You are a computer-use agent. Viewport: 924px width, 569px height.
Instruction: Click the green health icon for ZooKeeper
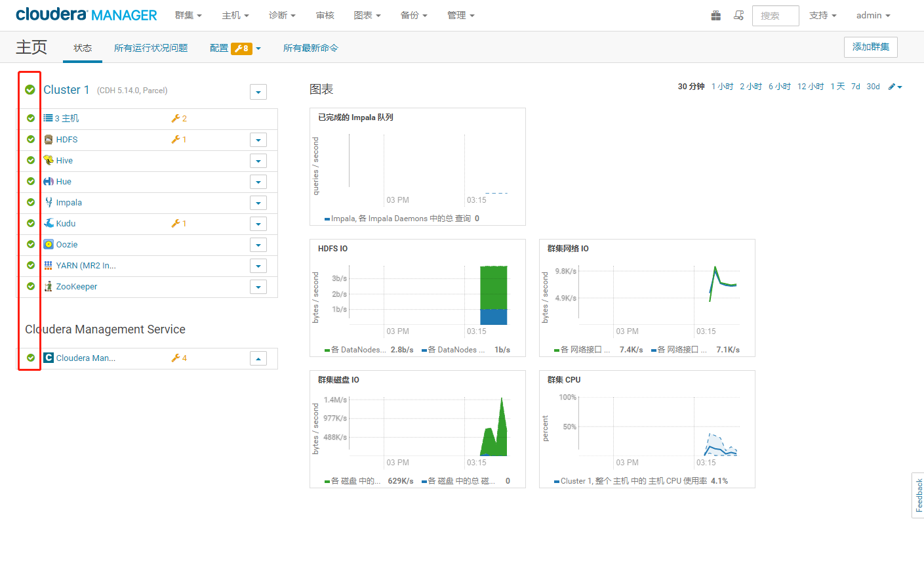(31, 286)
